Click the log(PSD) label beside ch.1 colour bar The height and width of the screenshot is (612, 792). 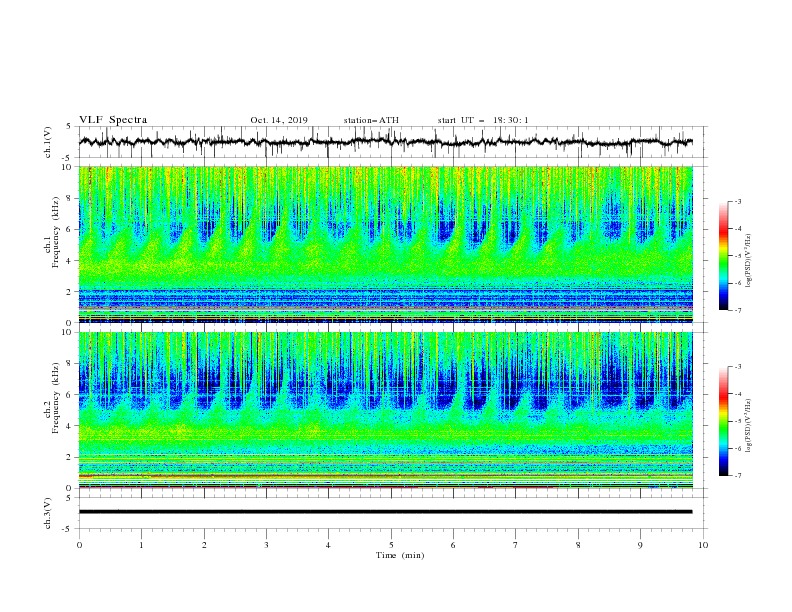[748, 261]
